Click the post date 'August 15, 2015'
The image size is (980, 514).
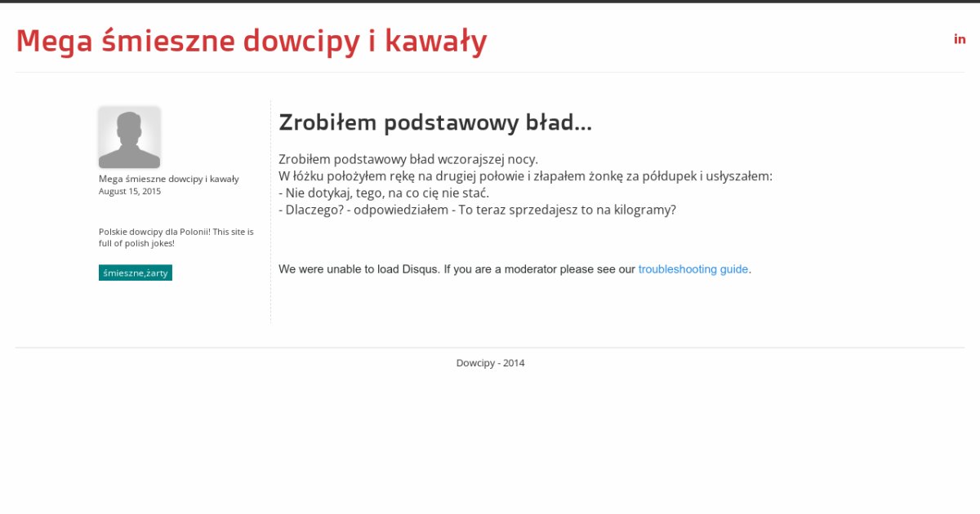[x=130, y=192]
